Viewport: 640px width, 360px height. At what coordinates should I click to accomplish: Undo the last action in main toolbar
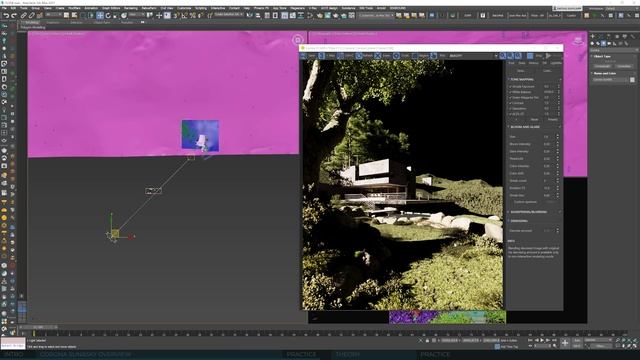[x=6, y=16]
